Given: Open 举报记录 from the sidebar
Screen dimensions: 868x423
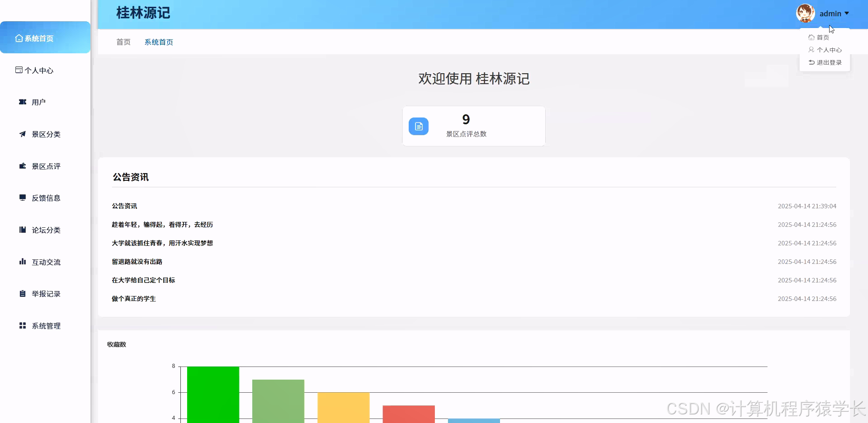Looking at the screenshot, I should (45, 293).
